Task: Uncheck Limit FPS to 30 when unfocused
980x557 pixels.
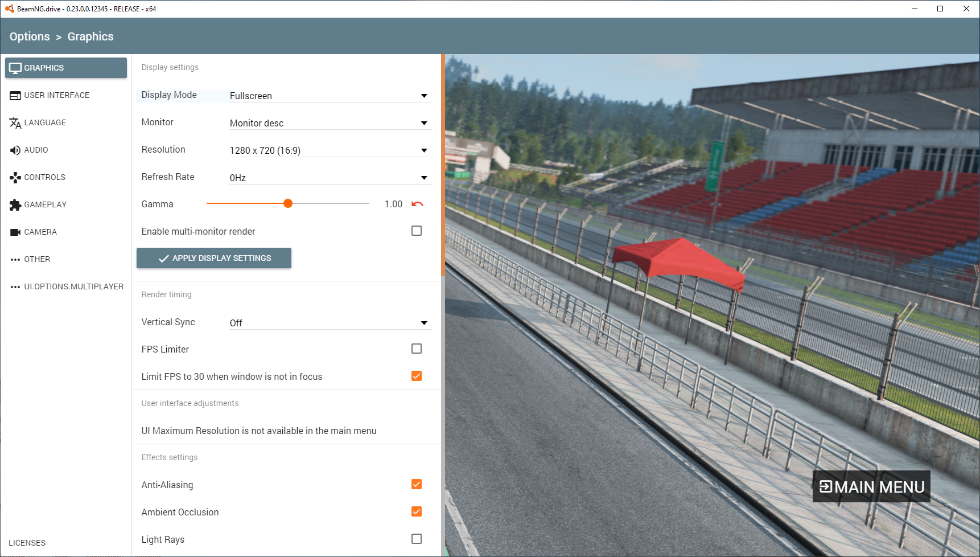Action: pos(417,376)
